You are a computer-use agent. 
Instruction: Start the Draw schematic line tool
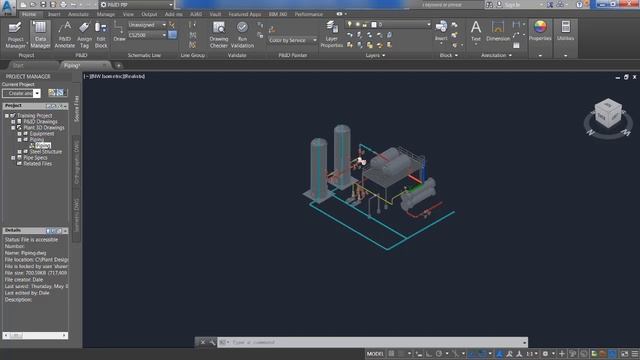[119, 32]
